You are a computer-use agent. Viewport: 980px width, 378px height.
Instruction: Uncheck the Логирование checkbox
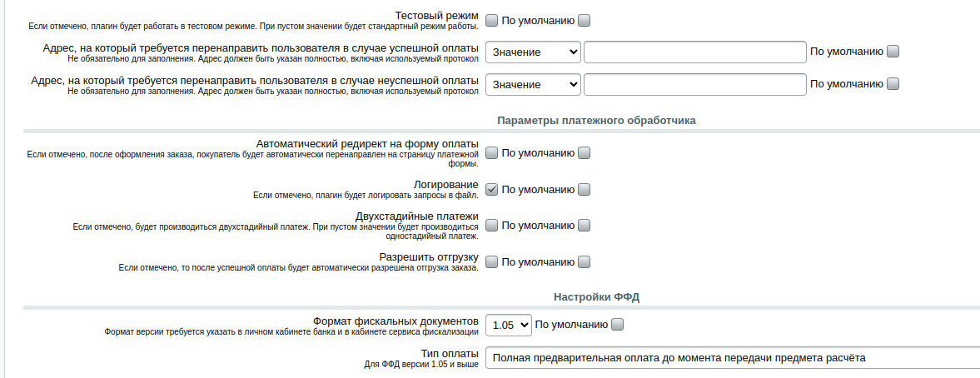[x=492, y=190]
